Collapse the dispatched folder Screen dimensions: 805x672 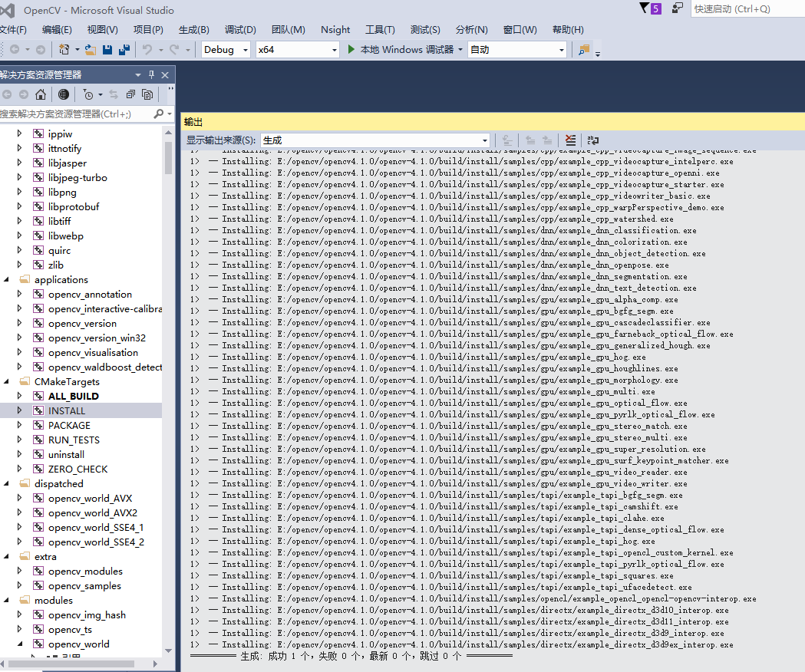pyautogui.click(x=7, y=483)
